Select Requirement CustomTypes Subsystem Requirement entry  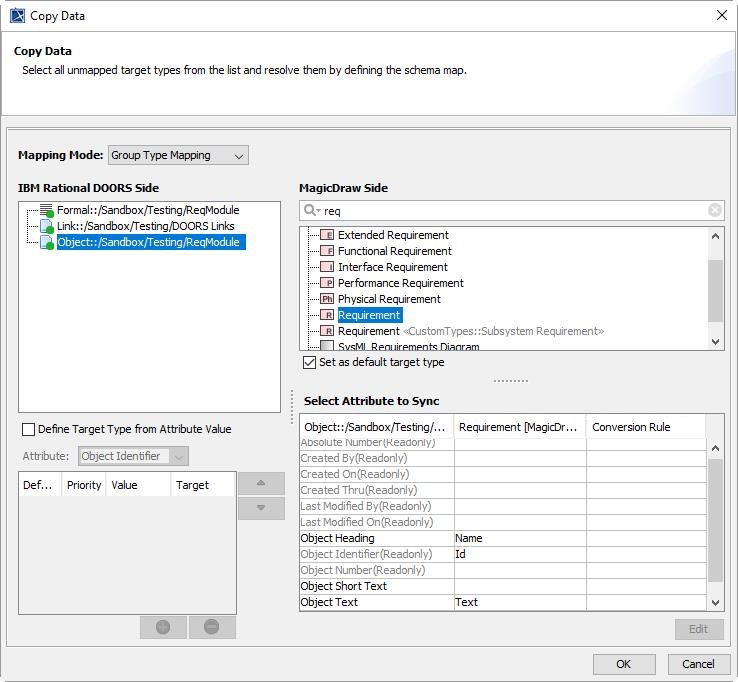point(470,331)
